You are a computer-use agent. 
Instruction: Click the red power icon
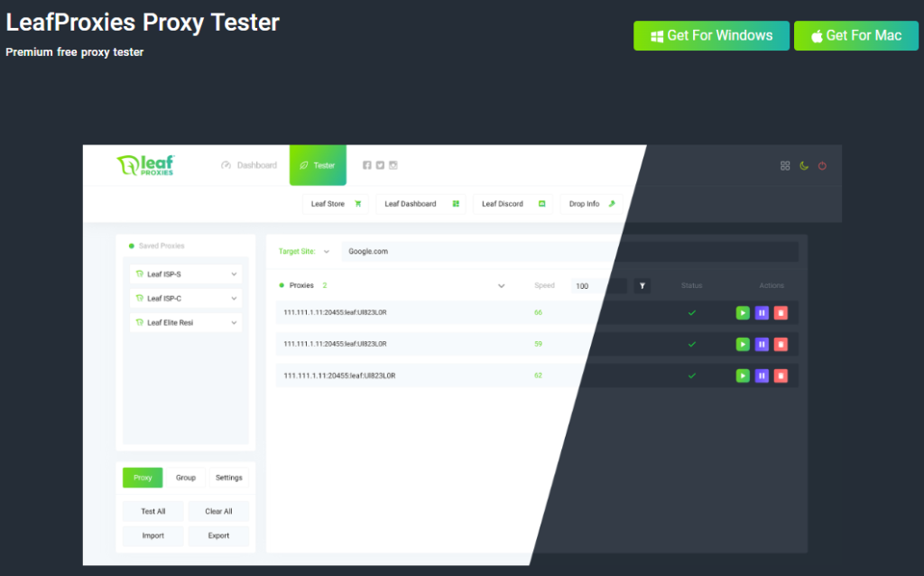click(x=822, y=166)
